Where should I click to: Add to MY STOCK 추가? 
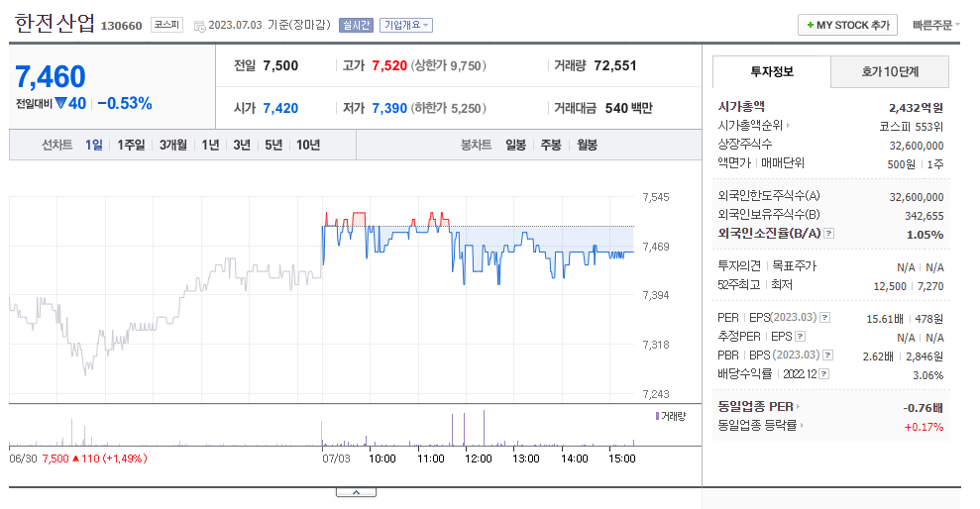point(847,25)
